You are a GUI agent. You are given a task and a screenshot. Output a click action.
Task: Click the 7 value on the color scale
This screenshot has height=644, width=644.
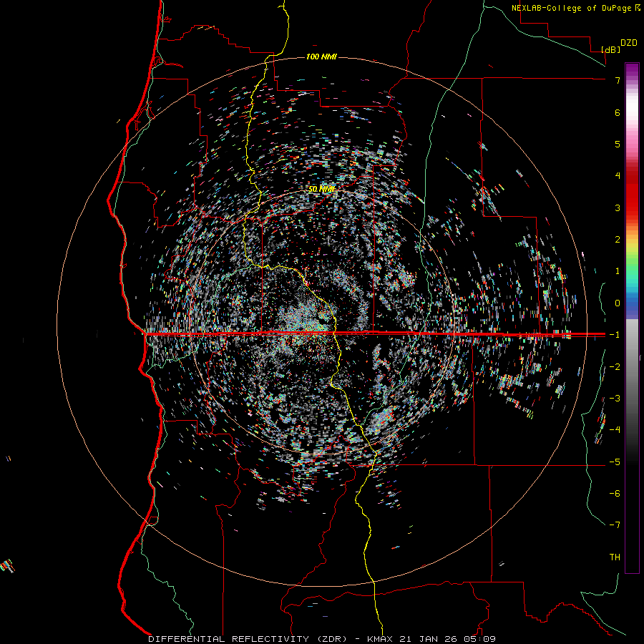[618, 80]
